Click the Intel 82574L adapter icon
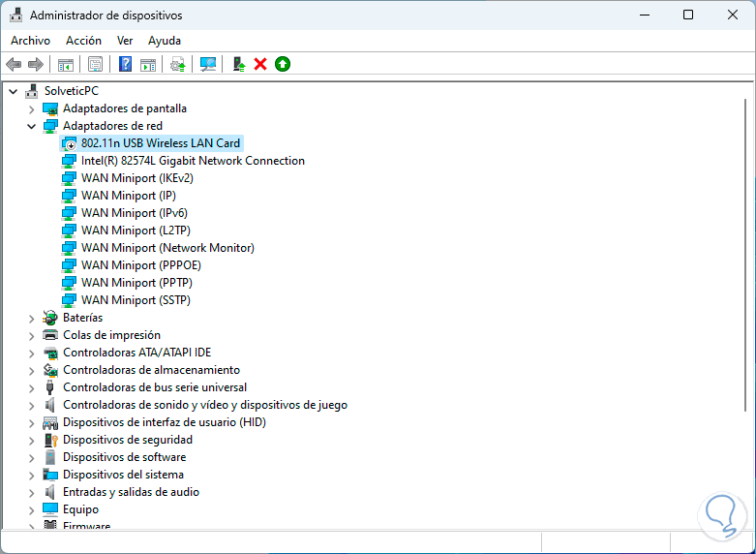The width and height of the screenshot is (756, 554). (x=69, y=161)
